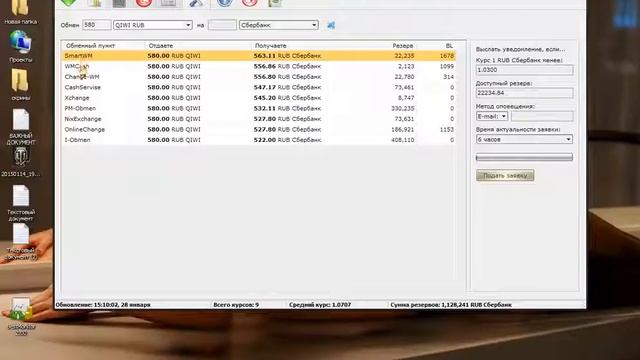
Task: Select the first 'Текстовый документ' desktop file
Action: coord(21,203)
